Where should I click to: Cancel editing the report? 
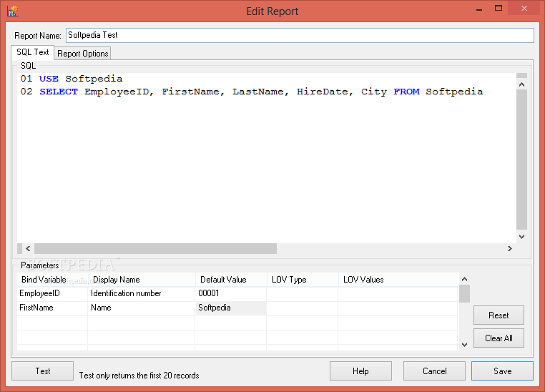[434, 371]
